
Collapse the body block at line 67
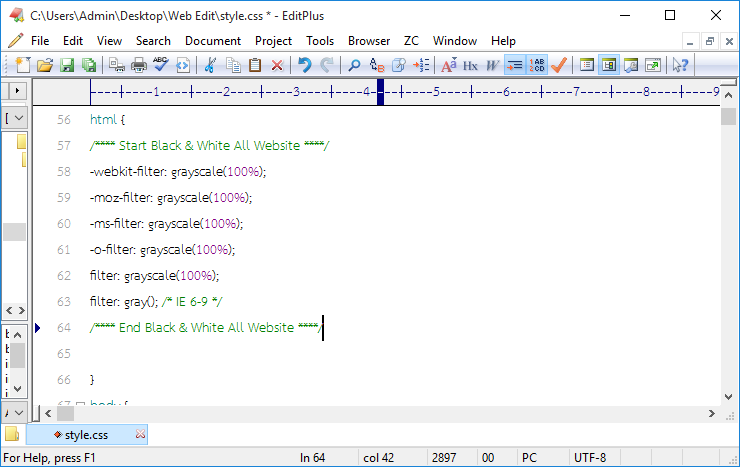pyautogui.click(x=80, y=404)
